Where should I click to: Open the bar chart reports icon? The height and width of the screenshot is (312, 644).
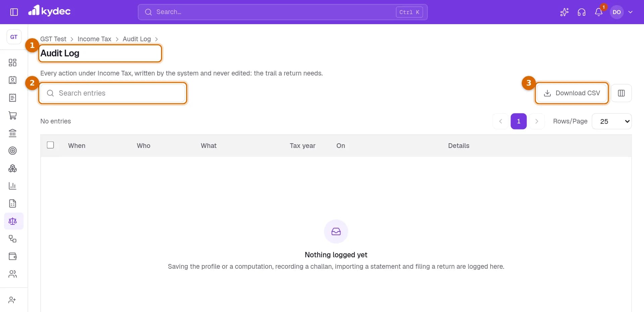click(x=13, y=186)
